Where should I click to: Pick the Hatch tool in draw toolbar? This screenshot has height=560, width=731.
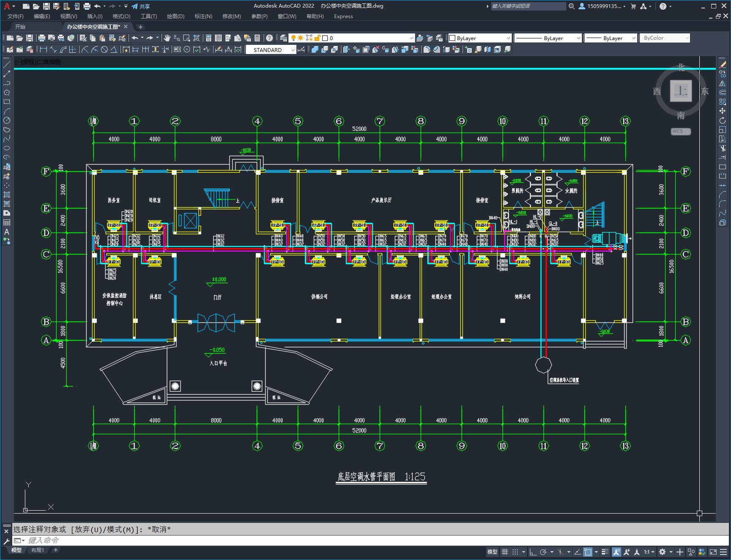[7, 195]
